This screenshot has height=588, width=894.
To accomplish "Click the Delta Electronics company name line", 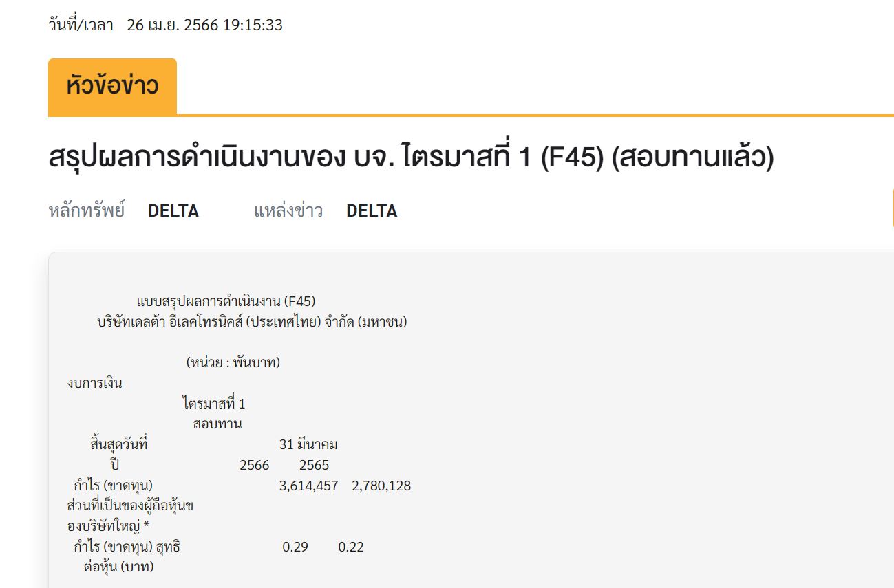I will pos(252,322).
